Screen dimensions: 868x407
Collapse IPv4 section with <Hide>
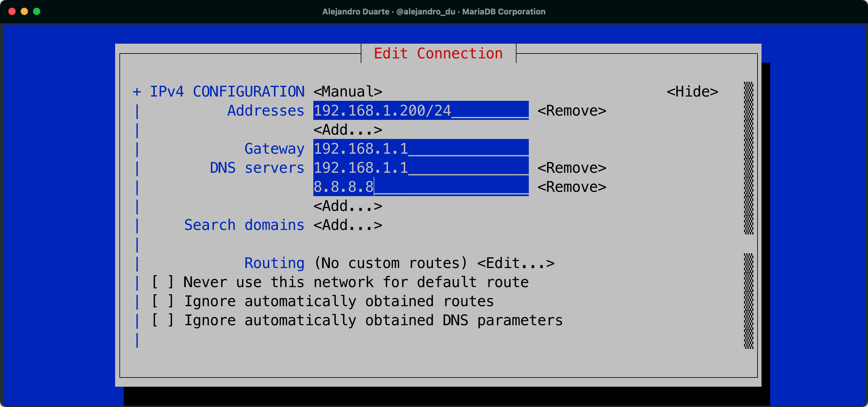(x=692, y=92)
